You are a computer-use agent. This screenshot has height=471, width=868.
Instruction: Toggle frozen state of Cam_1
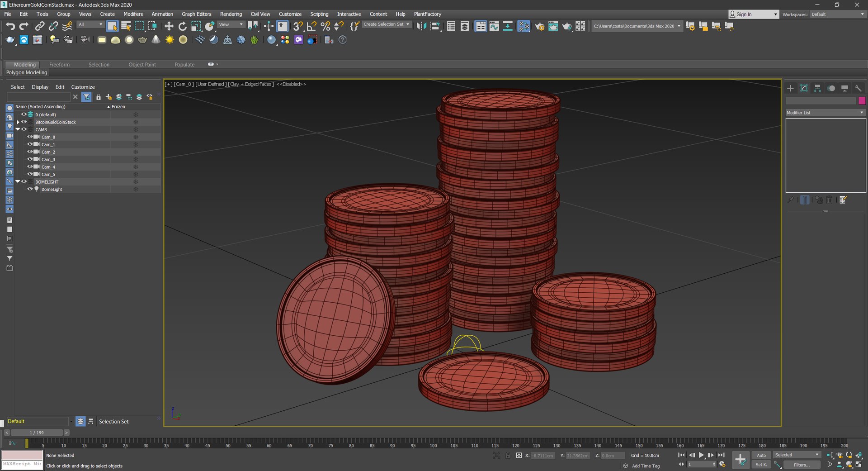(x=136, y=144)
